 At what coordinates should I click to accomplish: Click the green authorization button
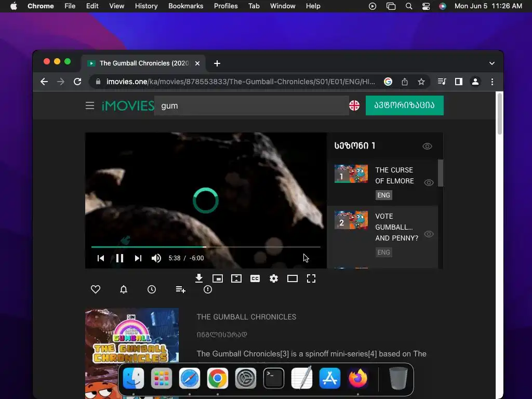click(x=404, y=105)
